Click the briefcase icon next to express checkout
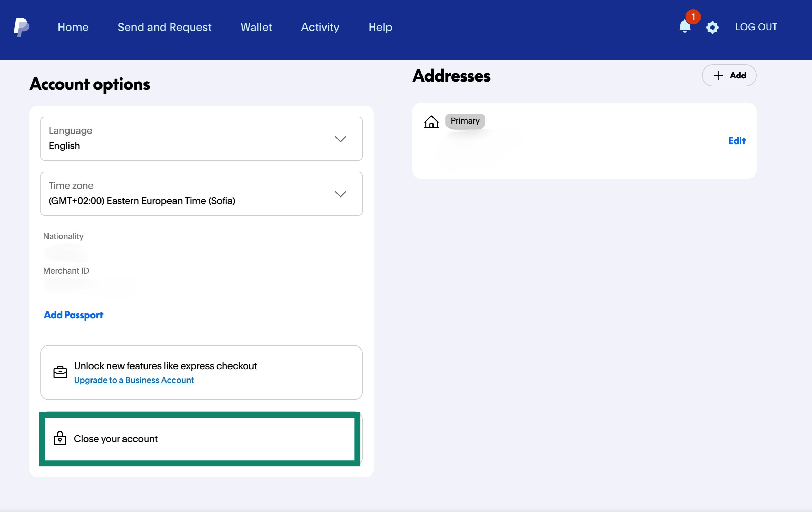 click(x=60, y=373)
